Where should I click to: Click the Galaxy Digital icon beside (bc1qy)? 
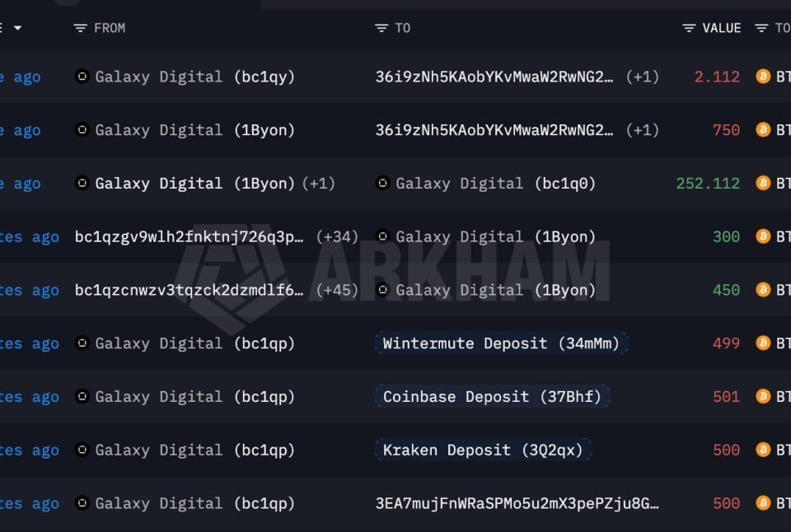[82, 77]
